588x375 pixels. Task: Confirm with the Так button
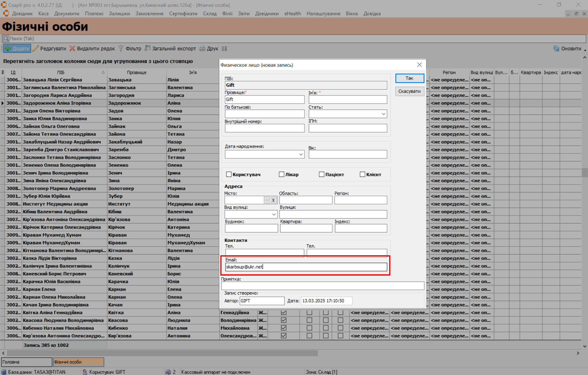tap(409, 78)
